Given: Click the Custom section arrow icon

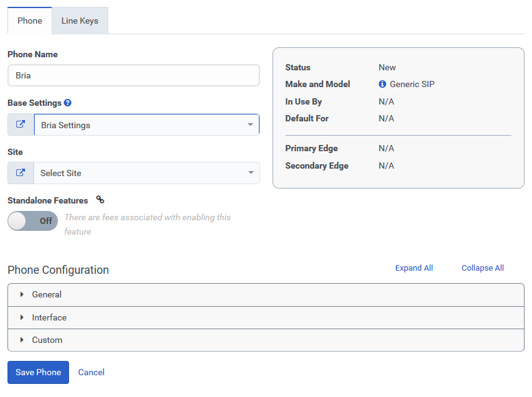Looking at the screenshot, I should 22,340.
